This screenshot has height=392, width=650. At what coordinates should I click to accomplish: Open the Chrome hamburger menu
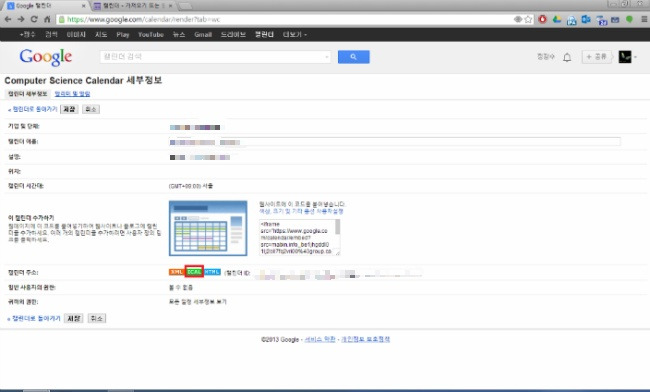[x=644, y=19]
